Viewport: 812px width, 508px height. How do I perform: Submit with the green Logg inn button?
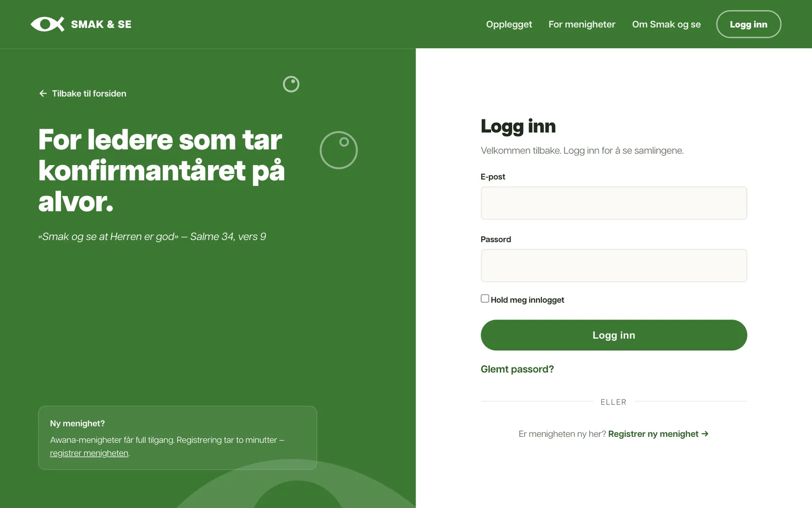click(614, 335)
